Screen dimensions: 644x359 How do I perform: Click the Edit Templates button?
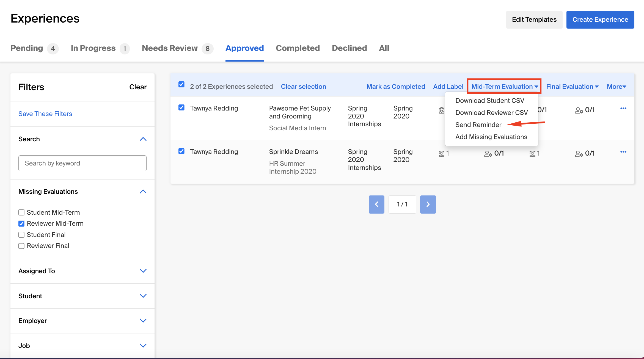point(534,20)
